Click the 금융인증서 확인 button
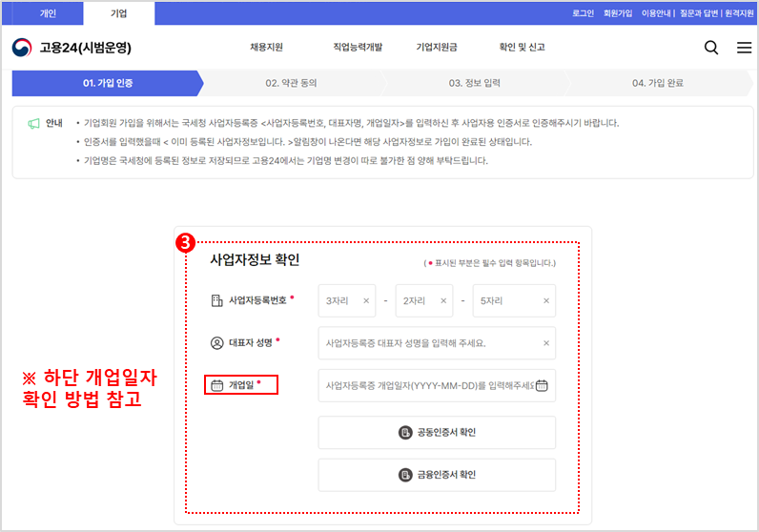 point(437,475)
